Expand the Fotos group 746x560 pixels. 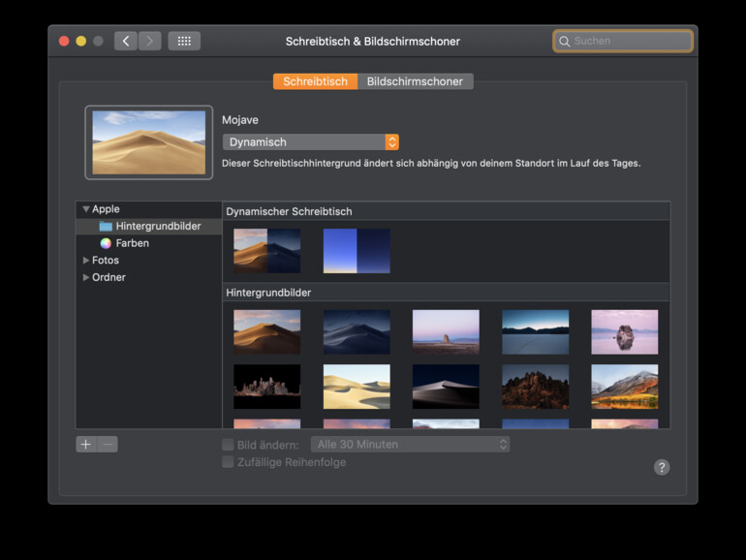[x=86, y=261]
